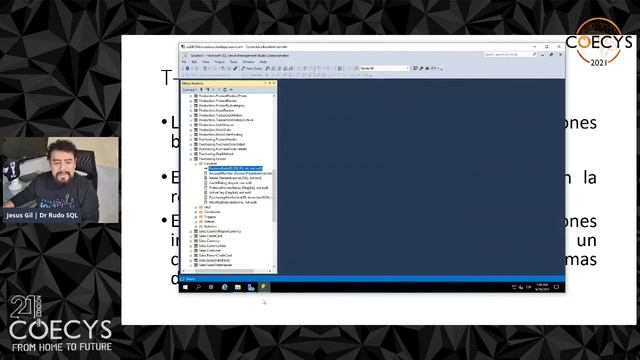Collapse the Purchasing.Vendor table node
Screen dimensions: 640x360
coord(191,159)
